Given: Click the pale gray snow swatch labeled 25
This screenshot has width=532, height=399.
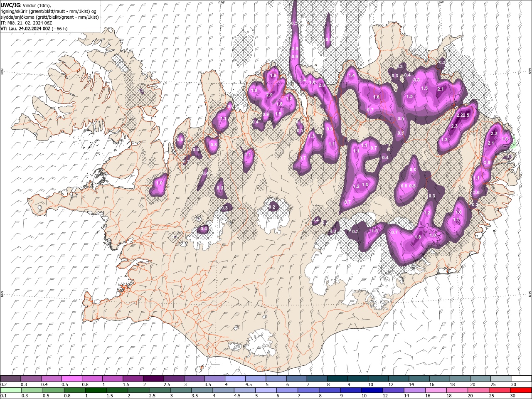Looking at the screenshot, I should pos(500,379).
